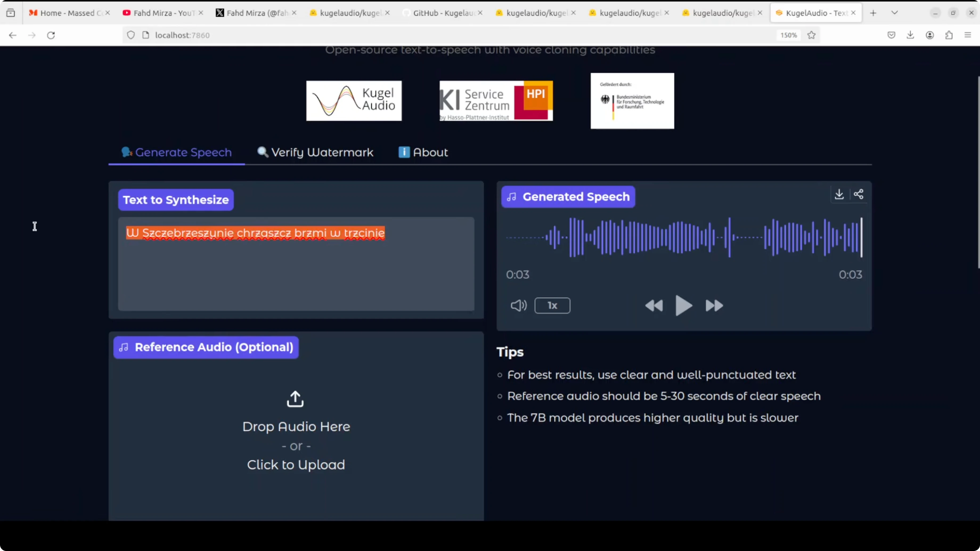Click inside the Text to Synthesize box
The width and height of the screenshot is (980, 551).
tap(296, 274)
